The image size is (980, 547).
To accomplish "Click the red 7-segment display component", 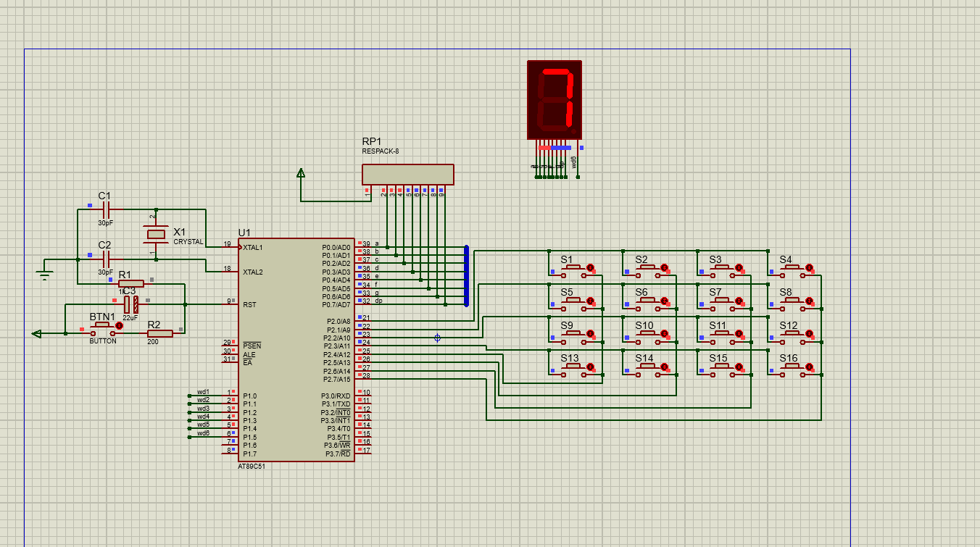I will [x=554, y=99].
